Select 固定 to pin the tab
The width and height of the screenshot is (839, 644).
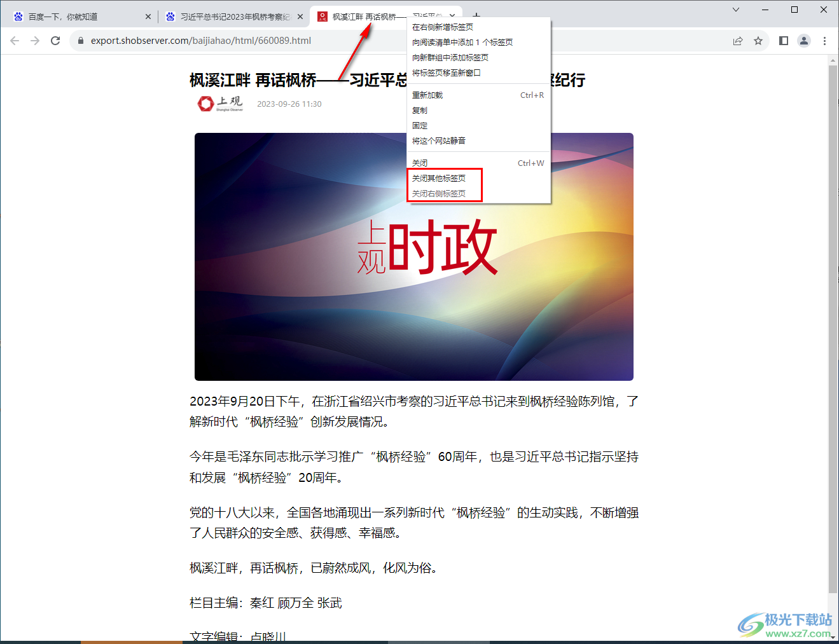(478, 126)
